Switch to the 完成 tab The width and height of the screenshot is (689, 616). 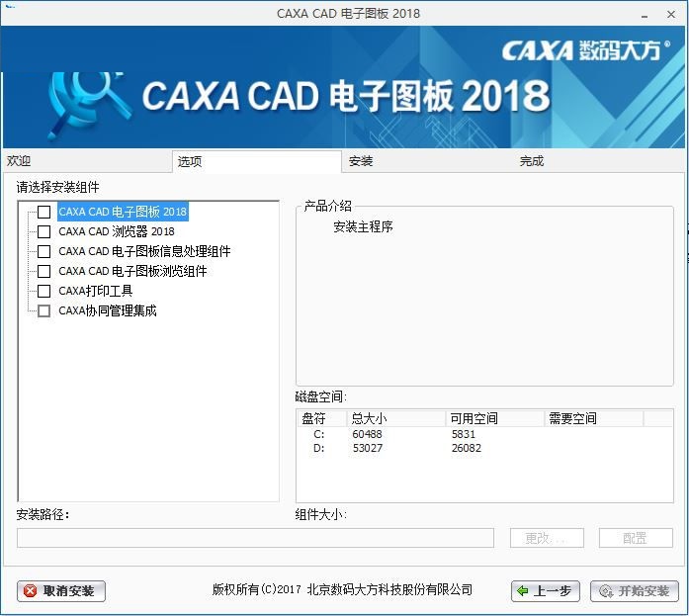(x=600, y=161)
